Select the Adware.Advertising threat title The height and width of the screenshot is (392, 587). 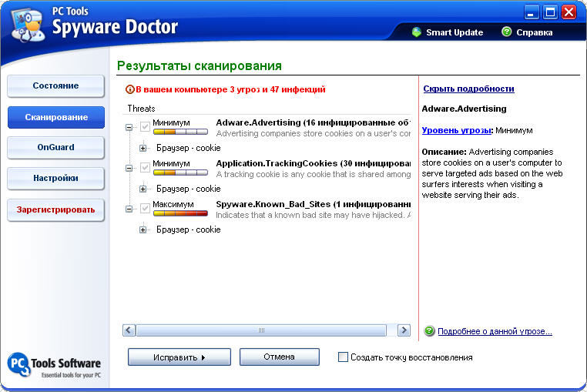(313, 122)
